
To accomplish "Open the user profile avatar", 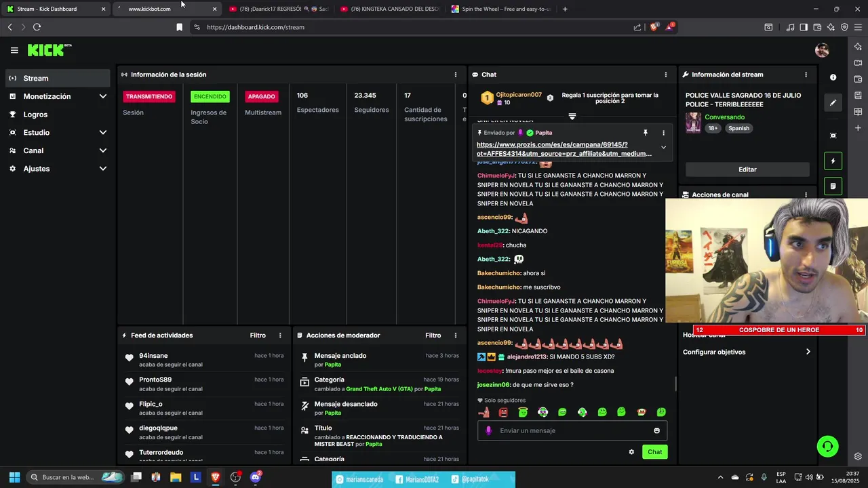I will pyautogui.click(x=822, y=50).
